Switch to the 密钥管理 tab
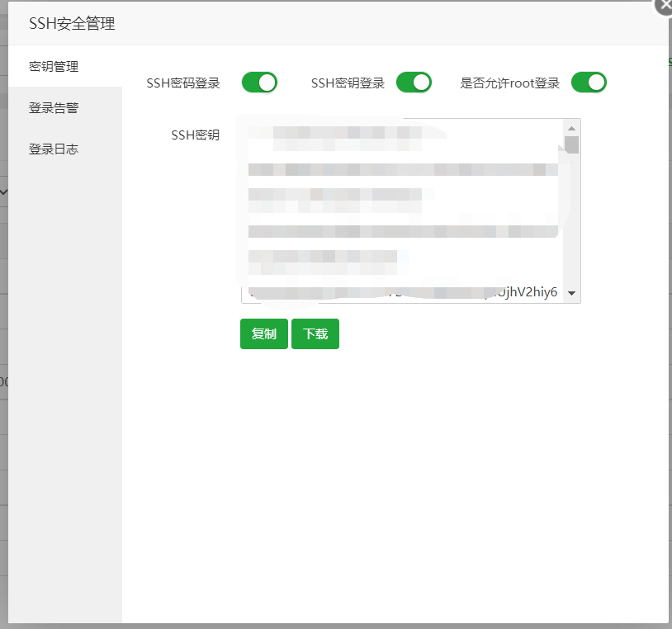This screenshot has width=672, height=629. [x=54, y=66]
